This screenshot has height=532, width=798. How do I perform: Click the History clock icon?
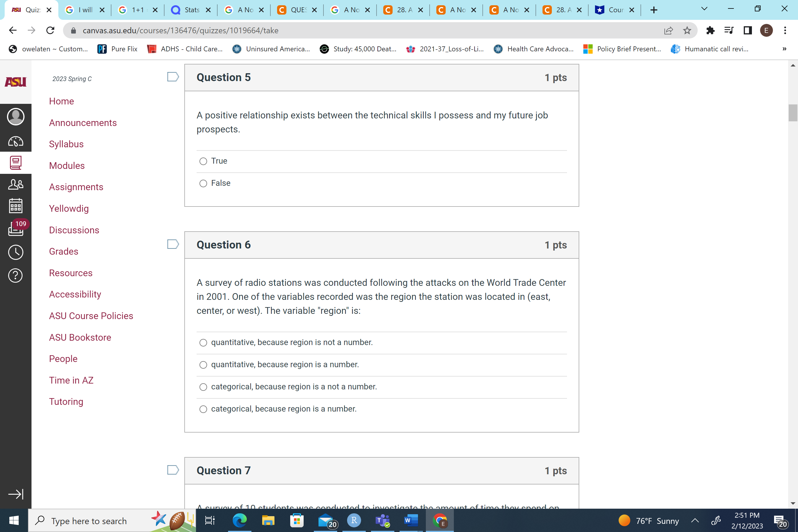16,252
